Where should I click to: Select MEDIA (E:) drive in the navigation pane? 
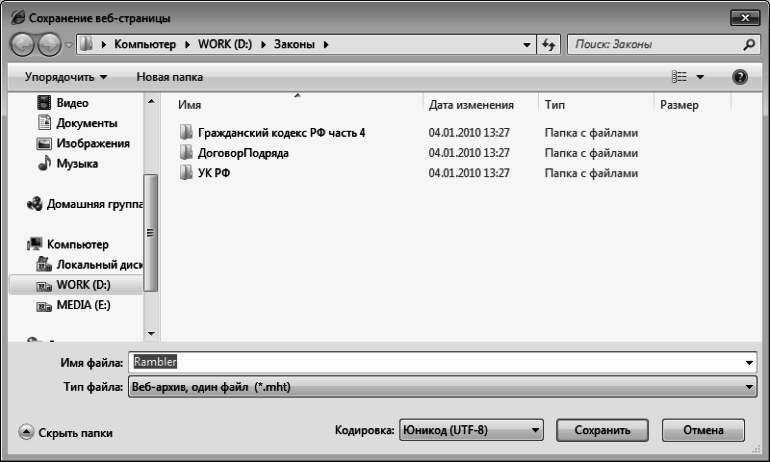[x=83, y=305]
